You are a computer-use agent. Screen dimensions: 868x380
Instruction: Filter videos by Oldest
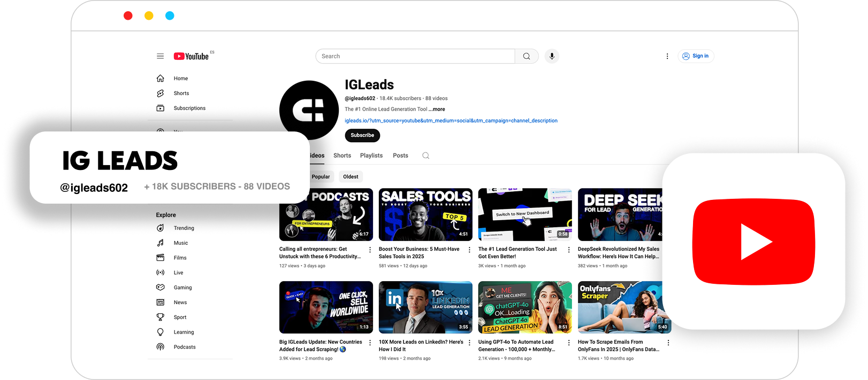tap(351, 177)
